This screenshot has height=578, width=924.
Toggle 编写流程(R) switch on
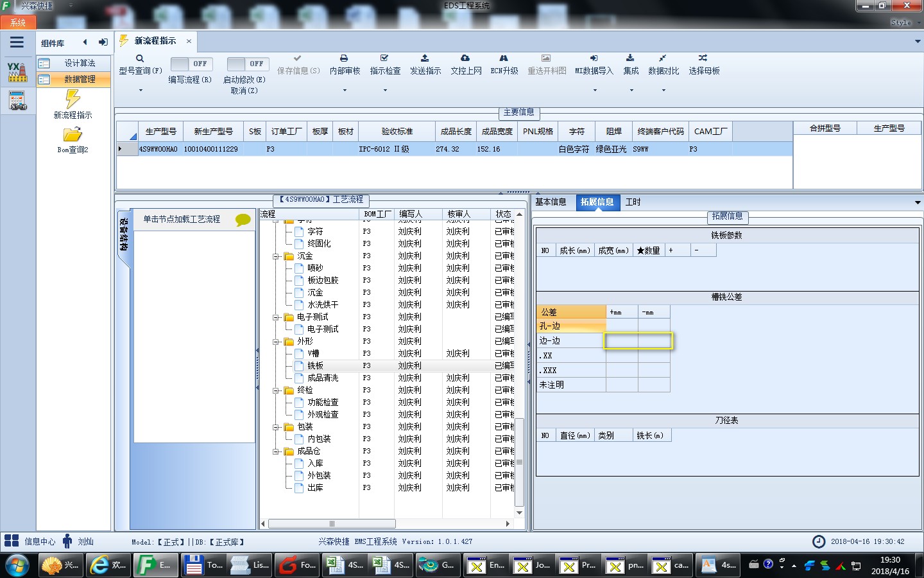click(191, 64)
